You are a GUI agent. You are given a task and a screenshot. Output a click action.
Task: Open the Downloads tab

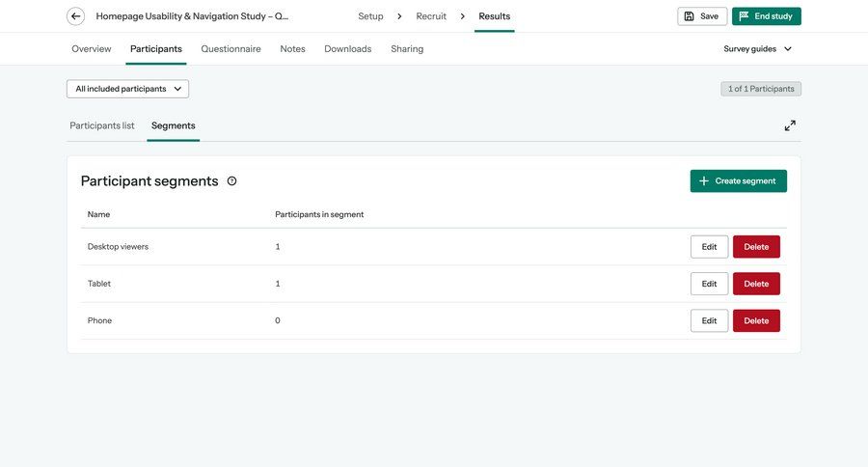click(x=347, y=49)
